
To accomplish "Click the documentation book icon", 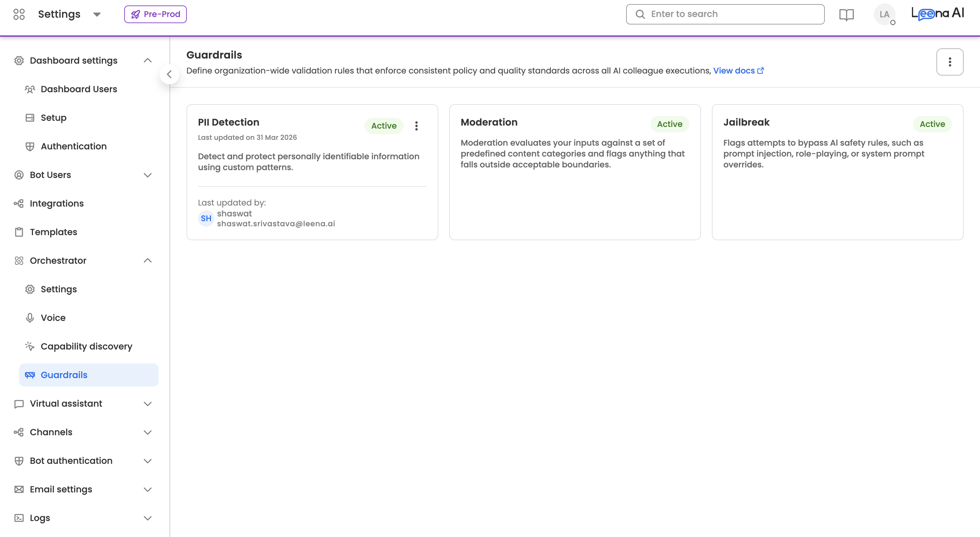I will tap(847, 14).
